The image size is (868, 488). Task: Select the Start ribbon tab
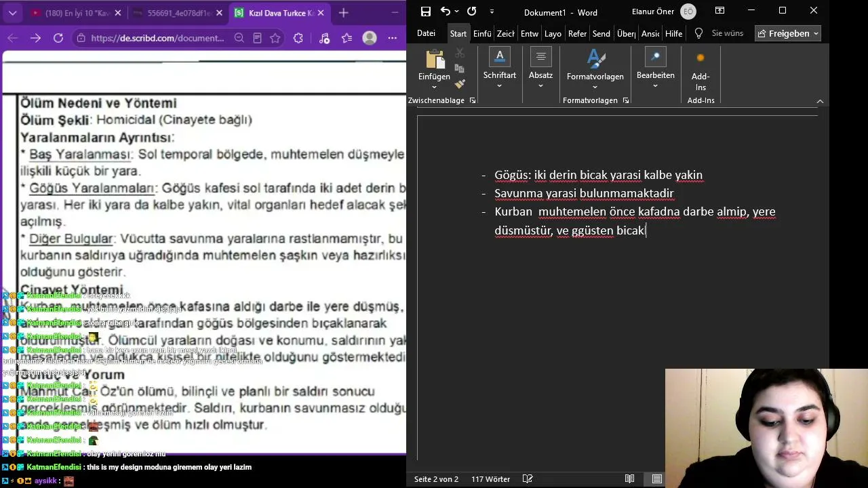tap(458, 33)
